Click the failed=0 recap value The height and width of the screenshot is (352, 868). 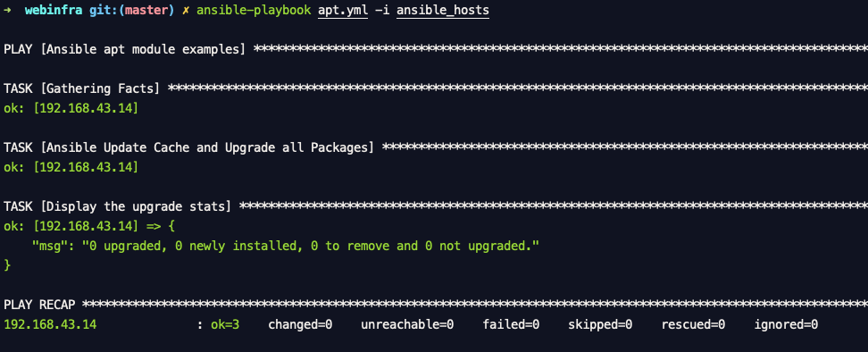click(x=511, y=324)
